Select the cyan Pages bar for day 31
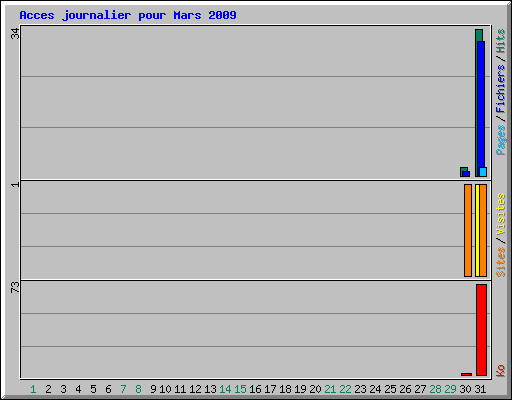Screen dimensions: 512x400 (x=483, y=172)
